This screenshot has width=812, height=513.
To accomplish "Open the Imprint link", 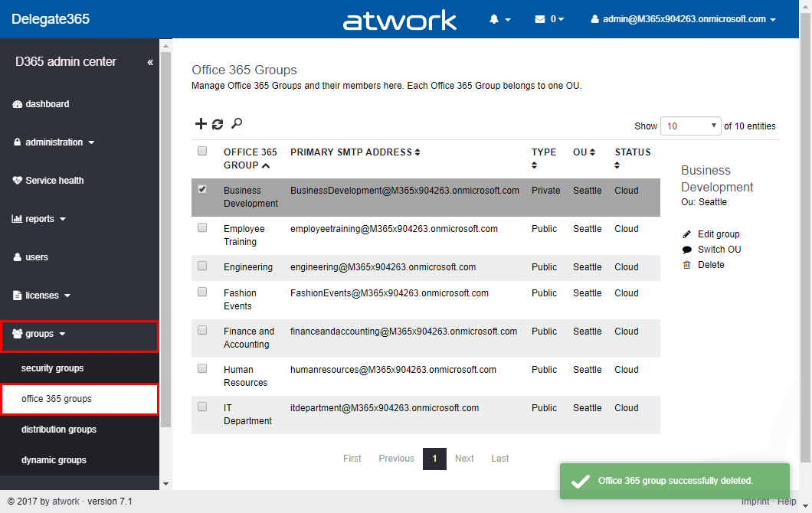I will pyautogui.click(x=755, y=502).
